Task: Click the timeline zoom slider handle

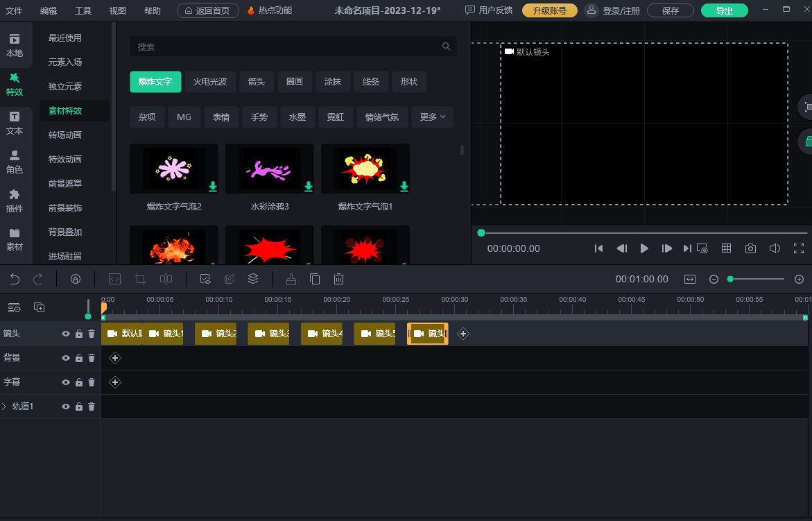Action: pyautogui.click(x=730, y=279)
